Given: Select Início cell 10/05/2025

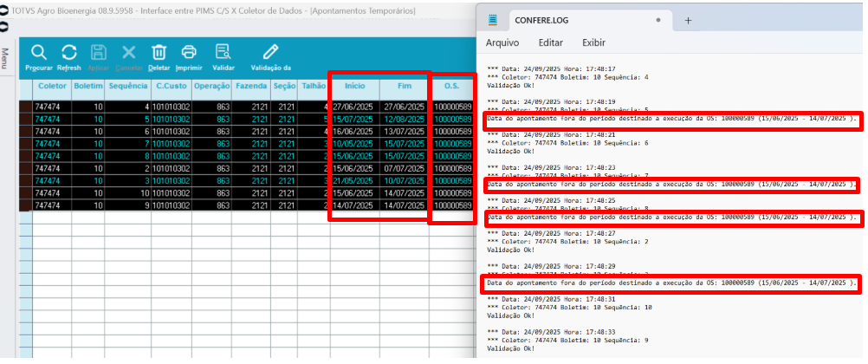Looking at the screenshot, I should [x=355, y=144].
